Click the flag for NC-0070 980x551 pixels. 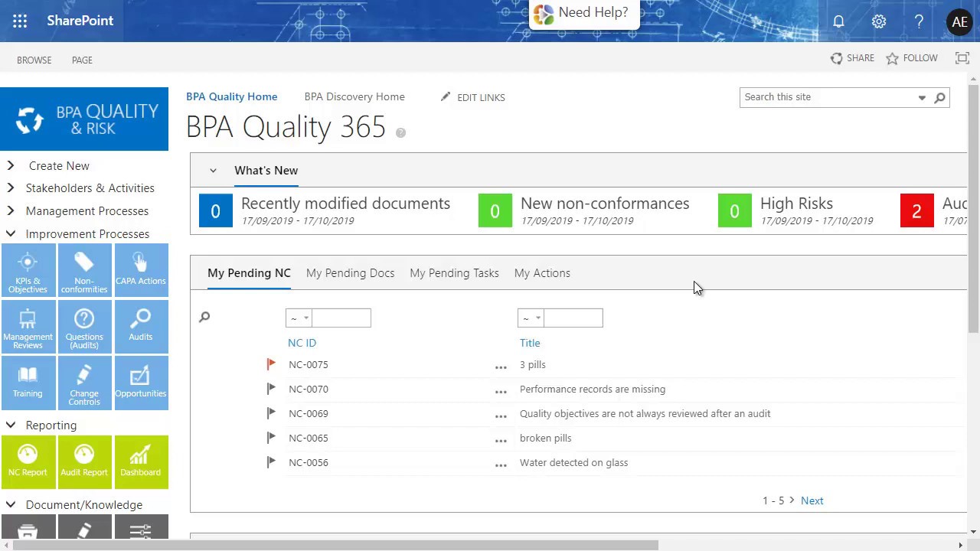click(x=271, y=389)
